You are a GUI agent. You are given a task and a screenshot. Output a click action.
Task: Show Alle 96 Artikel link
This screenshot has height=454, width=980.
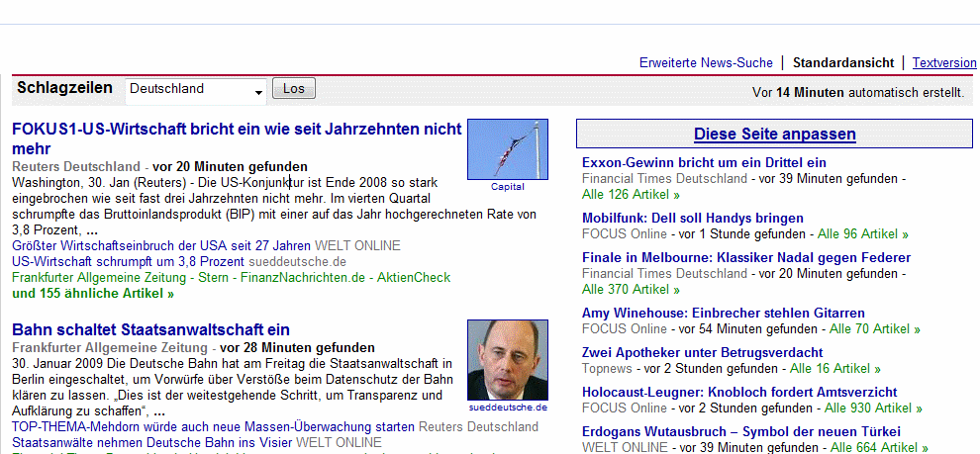pos(863,234)
